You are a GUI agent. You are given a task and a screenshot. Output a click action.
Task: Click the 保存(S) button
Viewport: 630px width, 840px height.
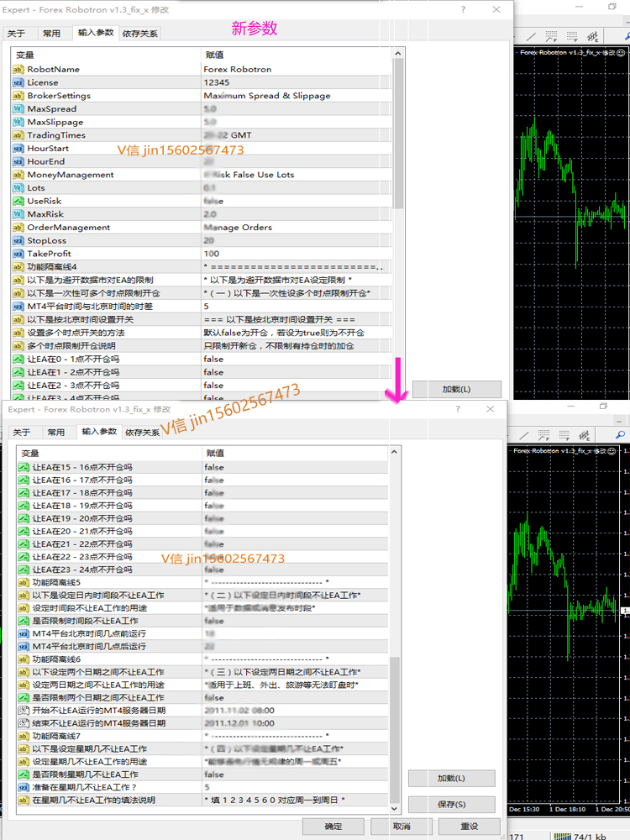(x=452, y=804)
